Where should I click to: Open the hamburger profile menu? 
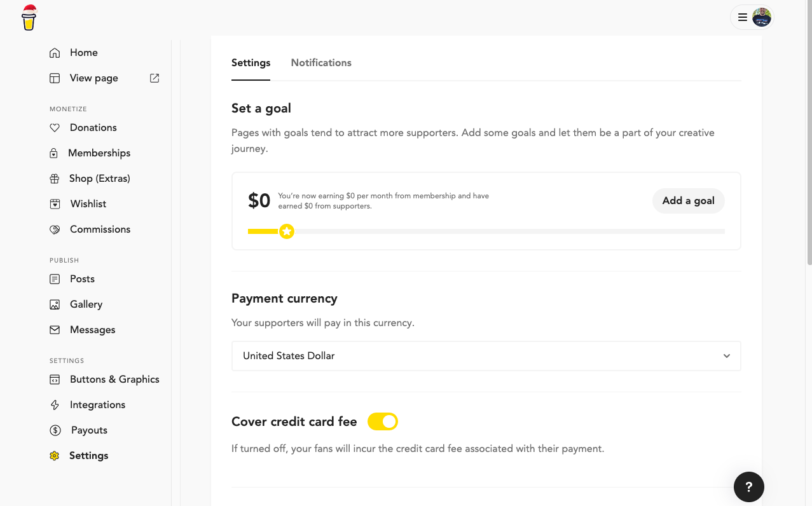click(743, 17)
